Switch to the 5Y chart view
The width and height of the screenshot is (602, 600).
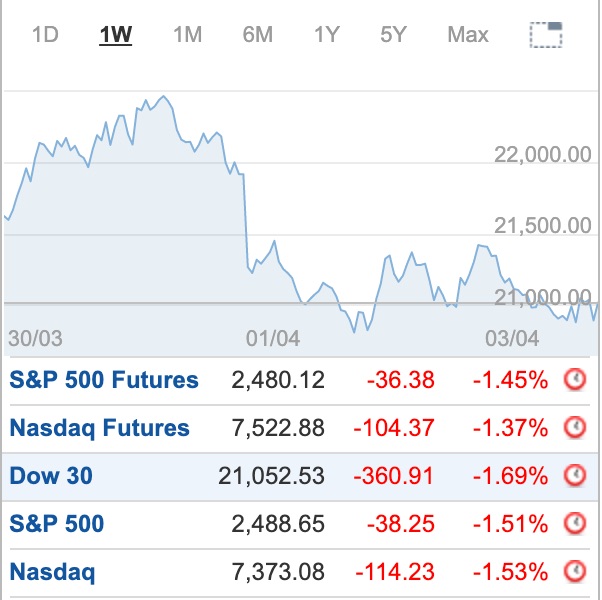(393, 35)
